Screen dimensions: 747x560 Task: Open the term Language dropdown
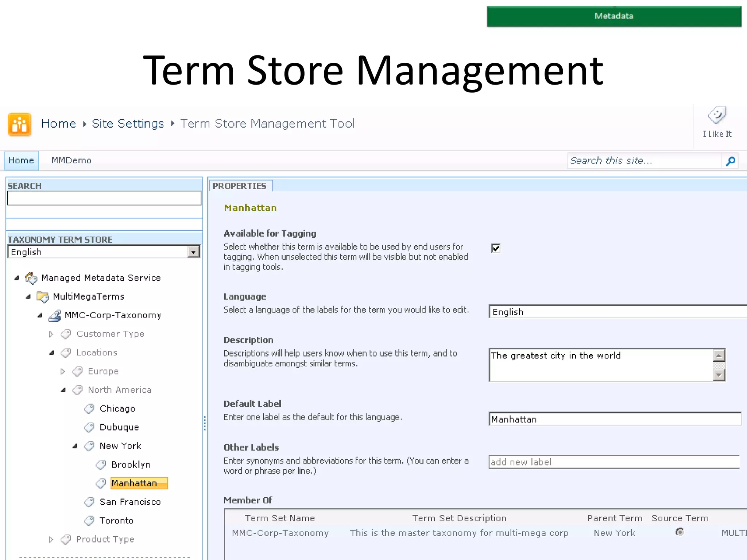618,312
